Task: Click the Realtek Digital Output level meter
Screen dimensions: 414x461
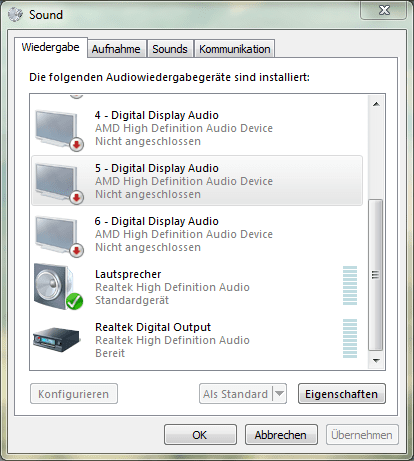Action: tap(350, 339)
